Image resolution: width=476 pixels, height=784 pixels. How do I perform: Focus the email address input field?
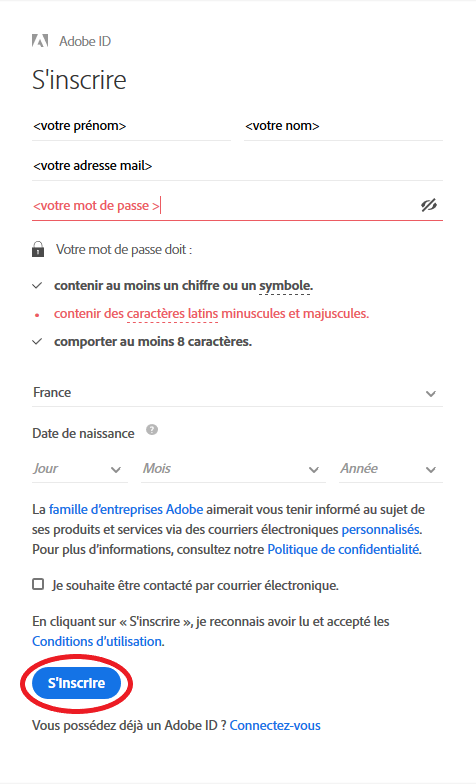coord(238,166)
